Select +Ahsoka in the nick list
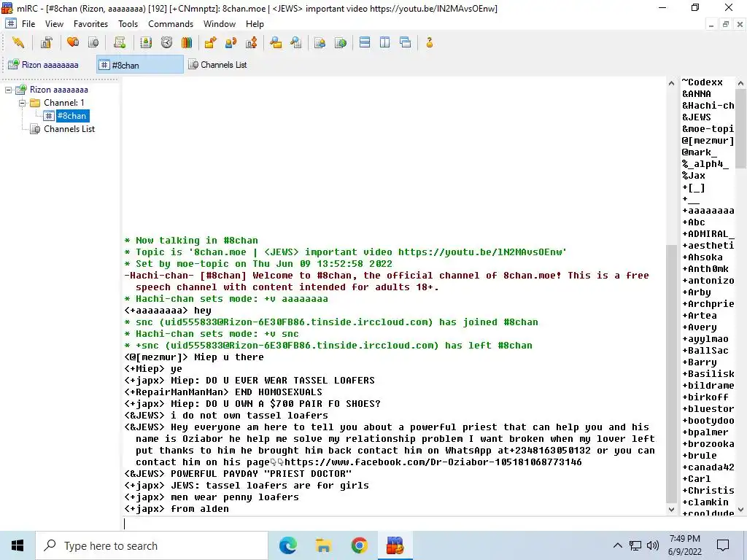Image resolution: width=747 pixels, height=560 pixels. [703, 257]
